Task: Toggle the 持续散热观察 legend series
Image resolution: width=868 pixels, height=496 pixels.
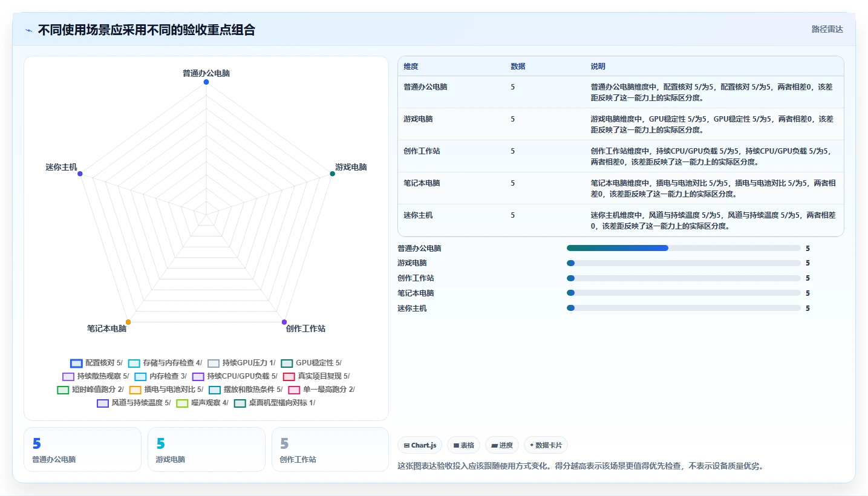Action: 96,376
